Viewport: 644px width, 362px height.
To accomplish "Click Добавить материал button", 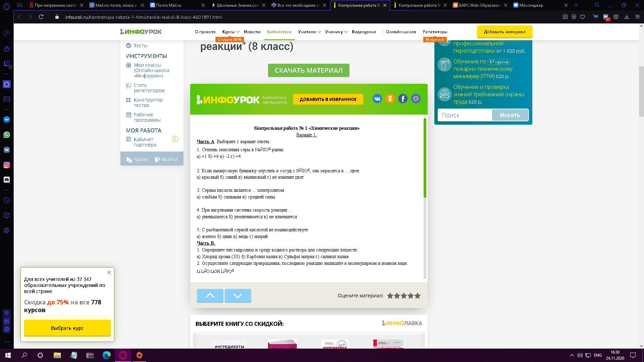I will click(504, 32).
